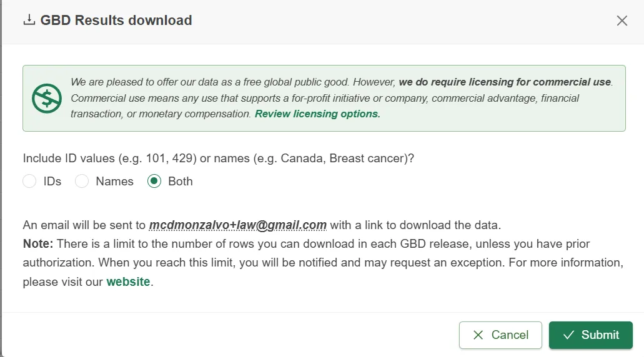Click the bold commercial use licensing text
644x357 pixels.
(505, 82)
